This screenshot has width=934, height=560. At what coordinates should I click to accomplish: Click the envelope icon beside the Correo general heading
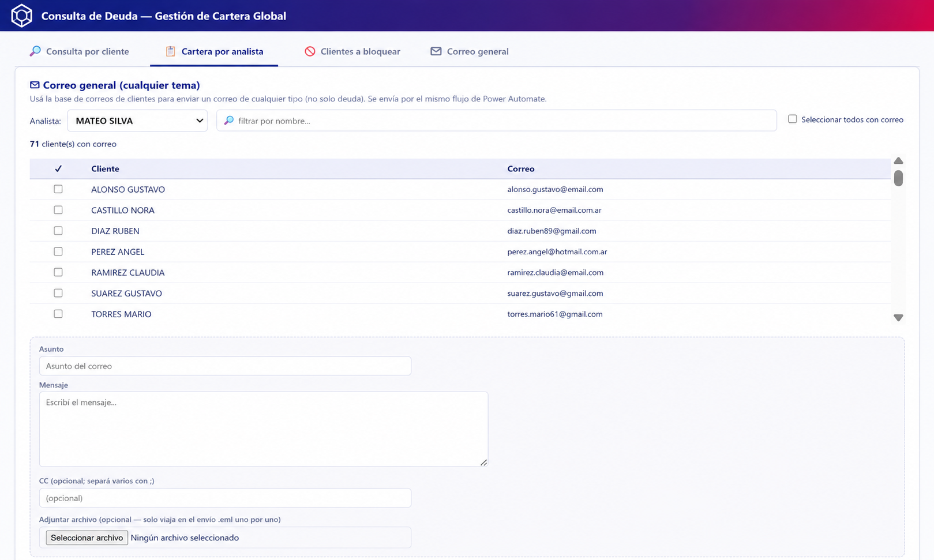[35, 85]
